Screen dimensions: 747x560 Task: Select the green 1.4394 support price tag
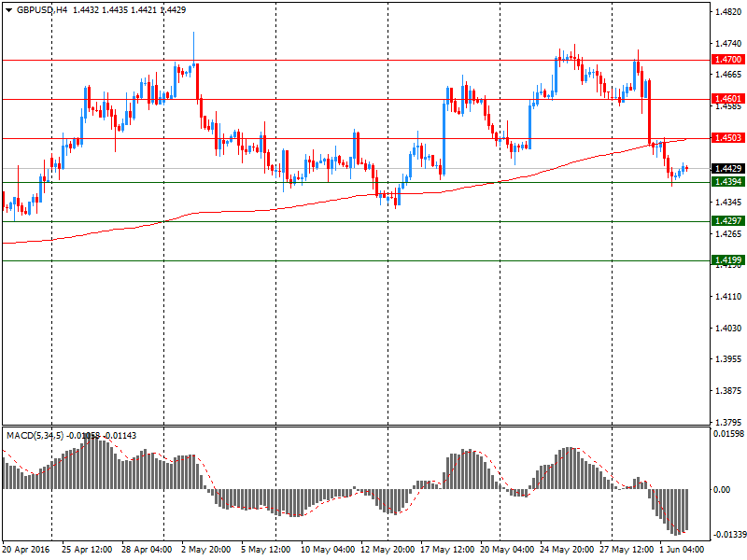pyautogui.click(x=728, y=182)
